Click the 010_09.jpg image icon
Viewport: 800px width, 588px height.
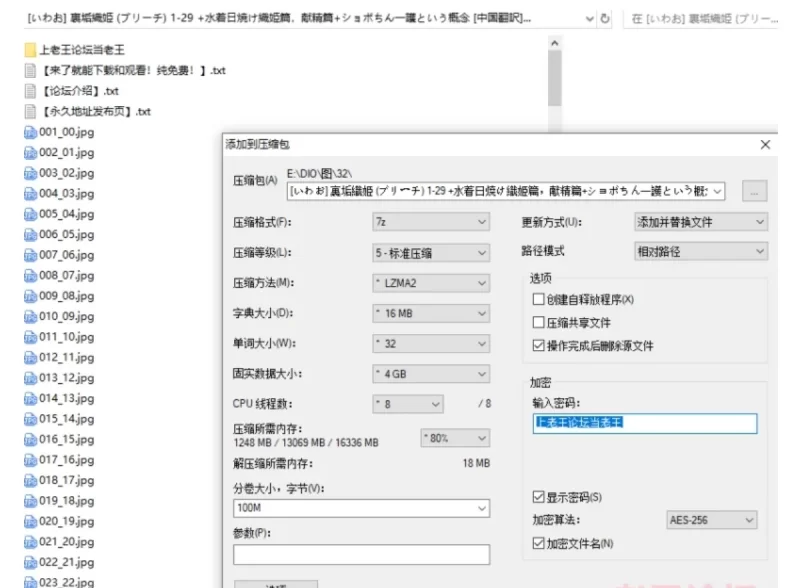30,316
